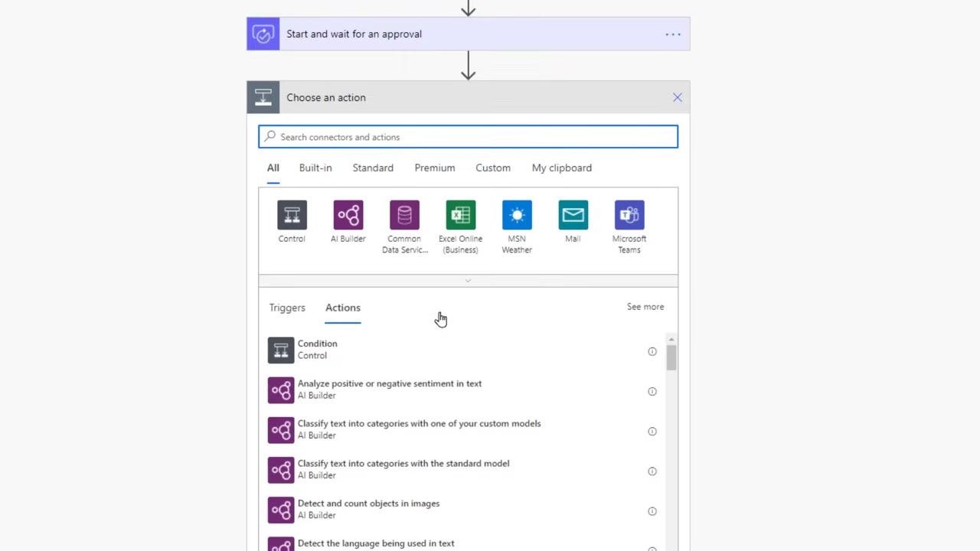Click the Detect and count objects icon
The height and width of the screenshot is (551, 980).
click(281, 510)
